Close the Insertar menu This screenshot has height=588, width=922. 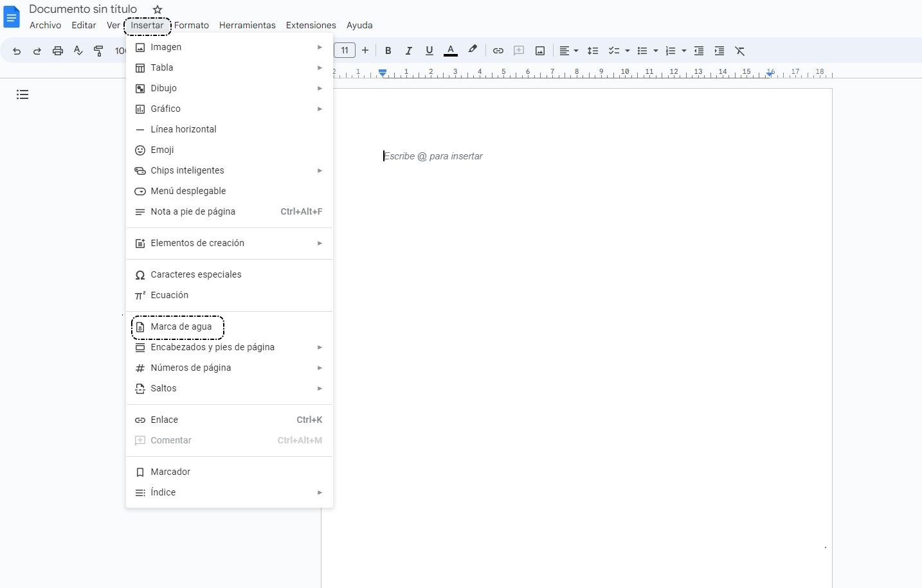[x=147, y=26]
